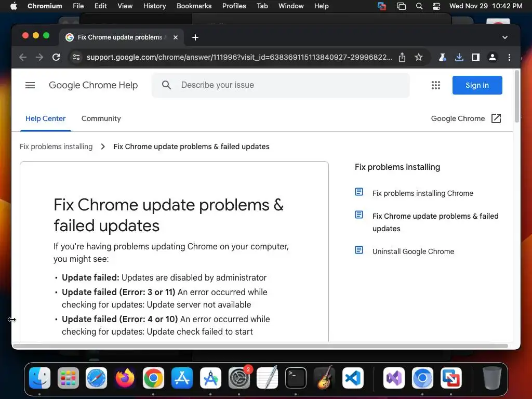Screen dimensions: 532x399
Task: Open Control Center in menu bar
Action: point(436,6)
